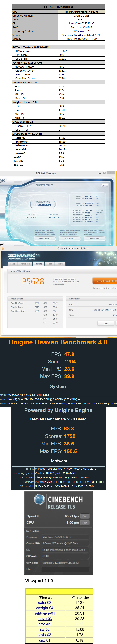Maximize the 3DMark Vantage window

[x=104, y=173]
